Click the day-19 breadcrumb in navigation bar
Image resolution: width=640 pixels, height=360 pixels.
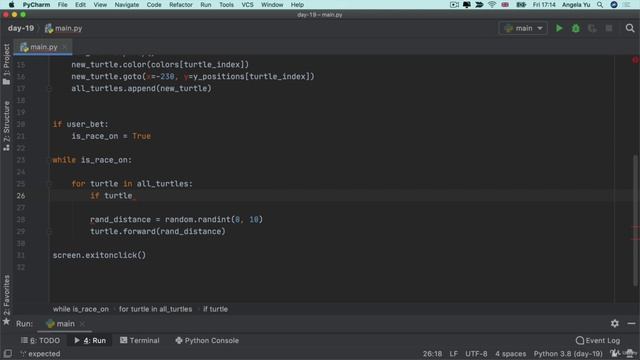coord(21,28)
